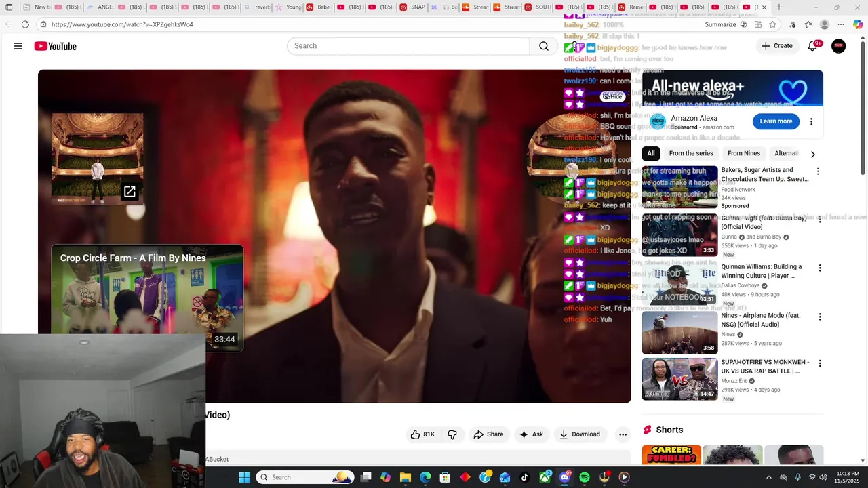Open a new browser tab
This screenshot has height=488, width=868.
[x=779, y=7]
